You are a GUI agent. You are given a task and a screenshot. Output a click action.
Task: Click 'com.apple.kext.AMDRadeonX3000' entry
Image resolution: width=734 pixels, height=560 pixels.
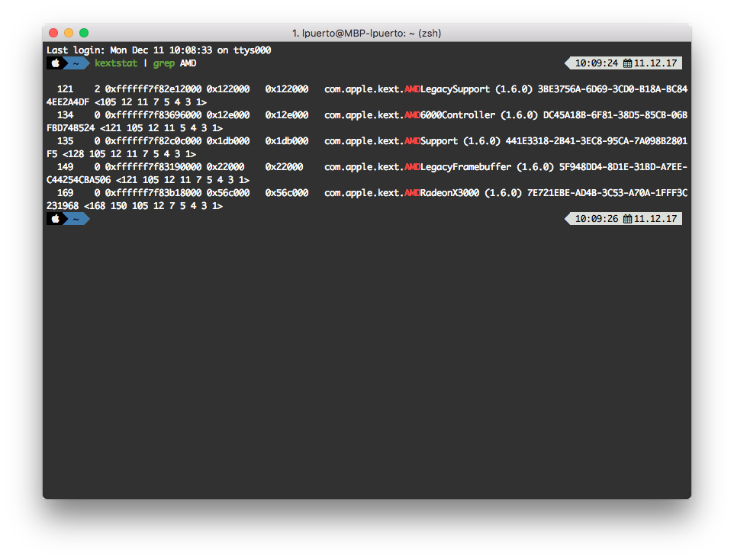pyautogui.click(x=401, y=193)
